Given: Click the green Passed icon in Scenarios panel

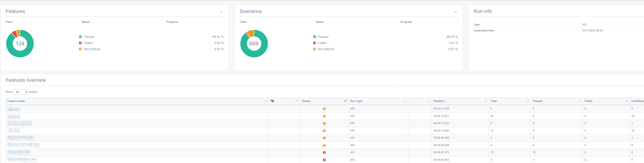Looking at the screenshot, I should tap(314, 37).
